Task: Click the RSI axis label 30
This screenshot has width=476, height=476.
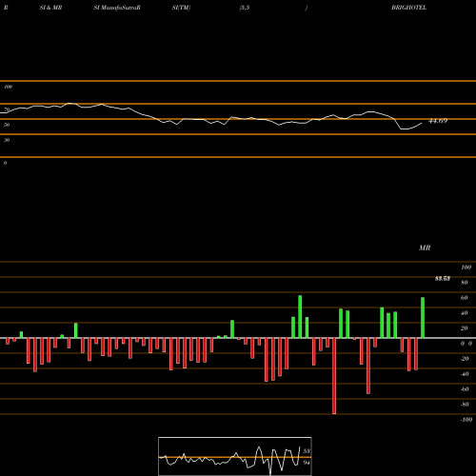Action: [7, 140]
